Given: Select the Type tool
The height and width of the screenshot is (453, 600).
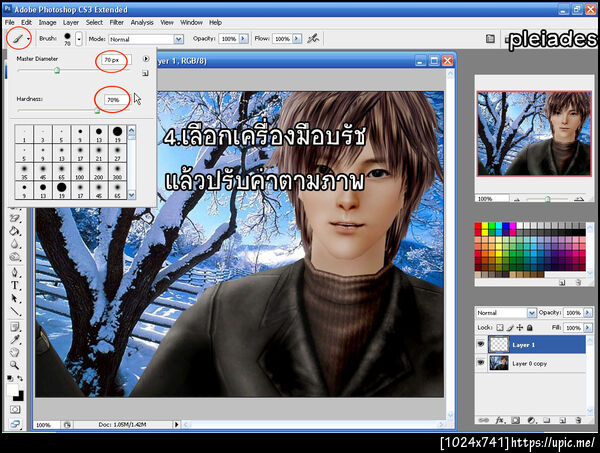Looking at the screenshot, I should pos(15,285).
